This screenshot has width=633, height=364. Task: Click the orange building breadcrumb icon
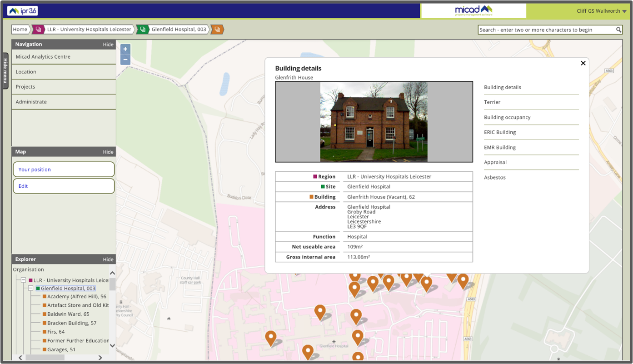pos(217,30)
